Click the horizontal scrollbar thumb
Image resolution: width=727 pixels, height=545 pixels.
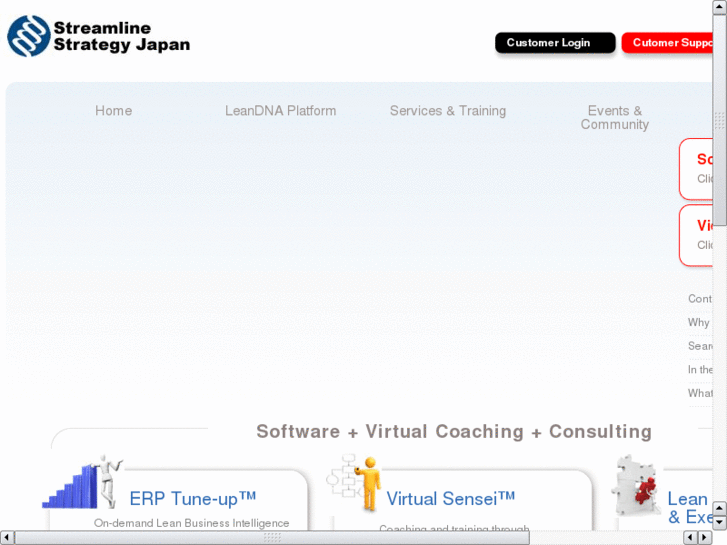[272, 538]
